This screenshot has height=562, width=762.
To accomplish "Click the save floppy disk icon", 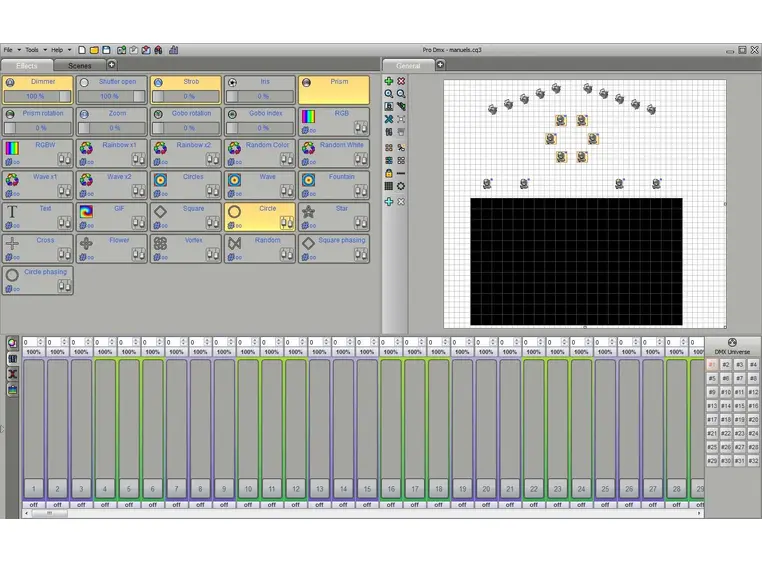I will (107, 50).
